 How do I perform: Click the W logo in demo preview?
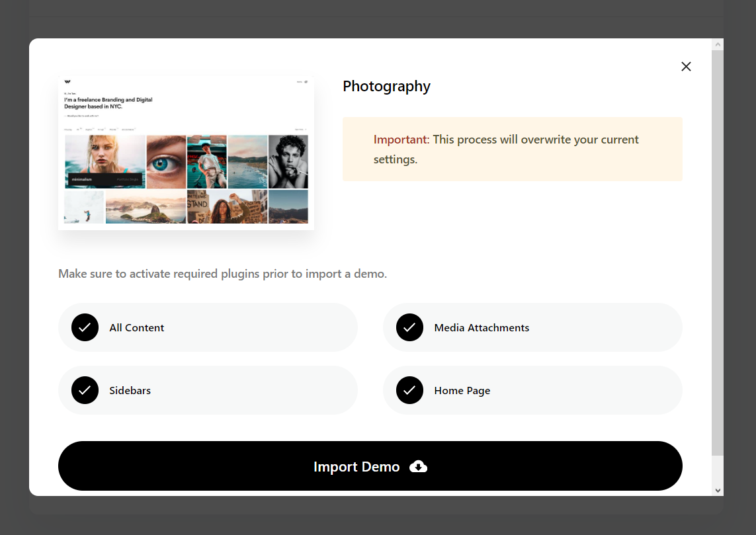coord(67,82)
